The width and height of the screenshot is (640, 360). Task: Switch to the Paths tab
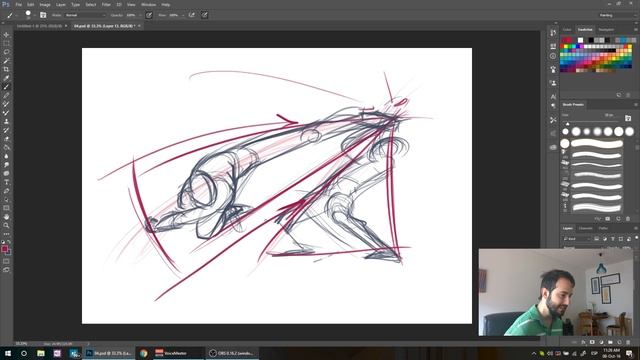[603, 228]
